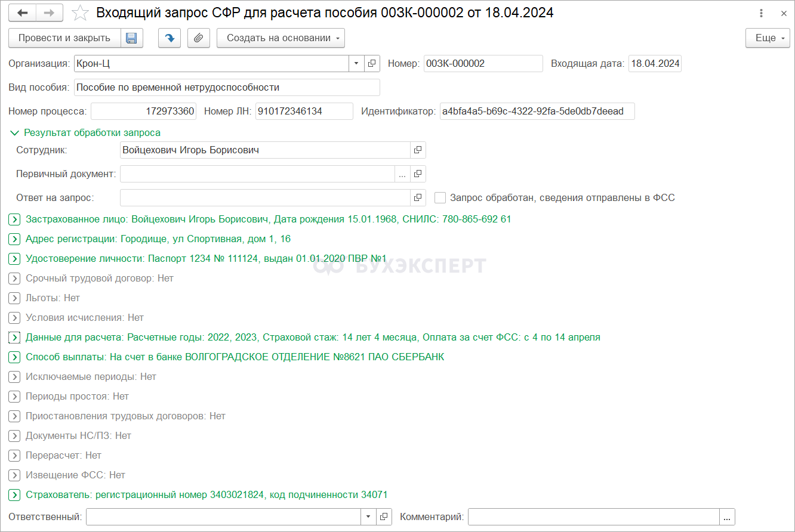The height and width of the screenshot is (532, 795).
Task: Open the Первичный документ via its open icon
Action: point(418,174)
